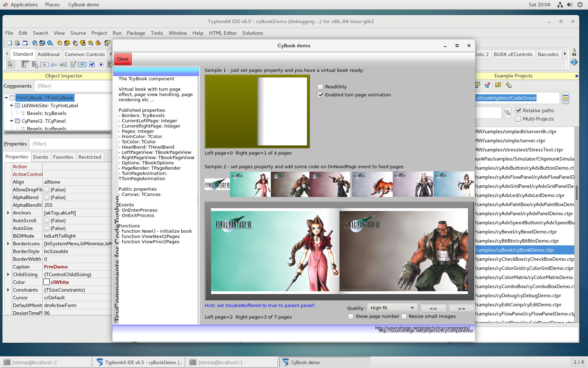Click the New Unit page icon
Screen dimensions: 588x368
pos(10,43)
